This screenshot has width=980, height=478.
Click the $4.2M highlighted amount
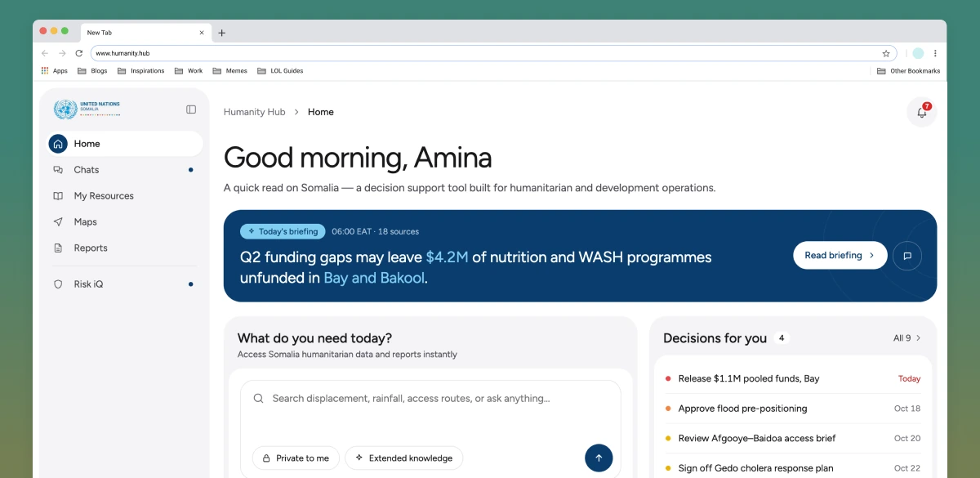point(447,257)
